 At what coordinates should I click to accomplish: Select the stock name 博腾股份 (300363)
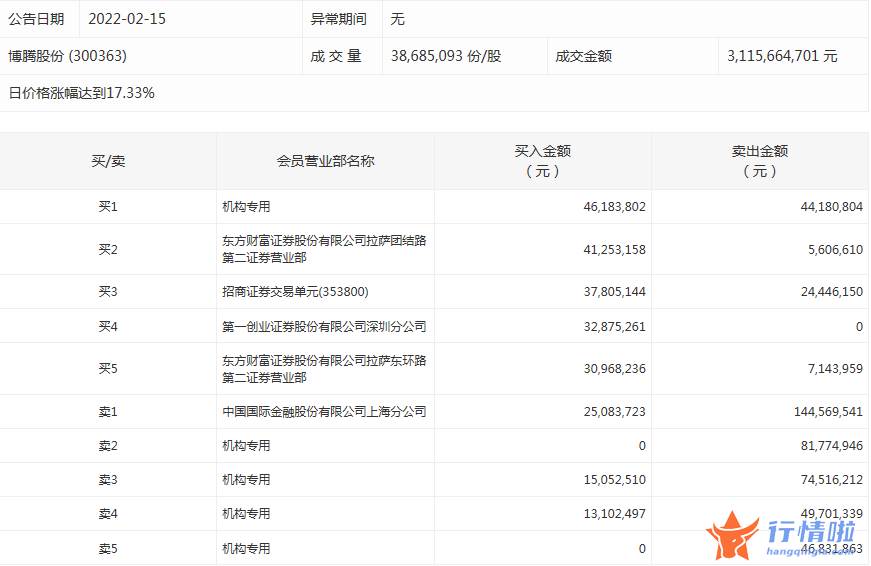[67, 56]
